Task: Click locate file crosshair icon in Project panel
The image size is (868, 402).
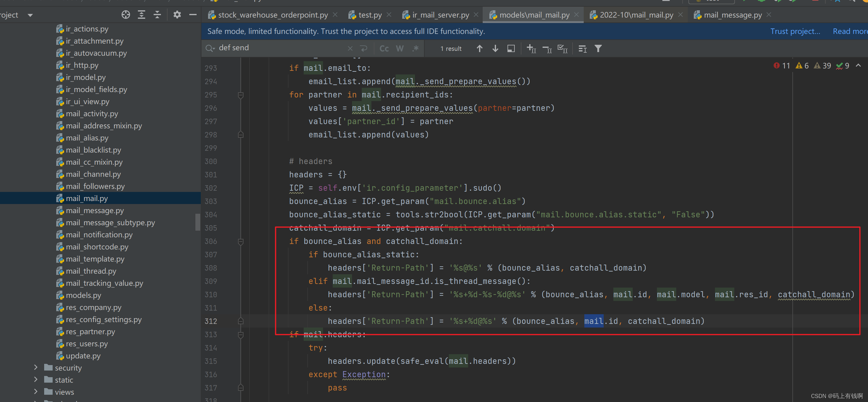Action: (x=126, y=15)
